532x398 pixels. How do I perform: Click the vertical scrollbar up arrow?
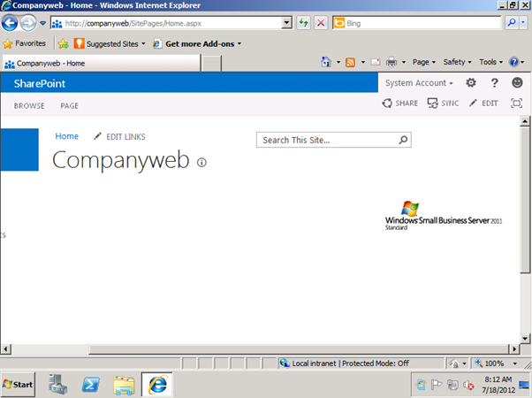click(525, 121)
